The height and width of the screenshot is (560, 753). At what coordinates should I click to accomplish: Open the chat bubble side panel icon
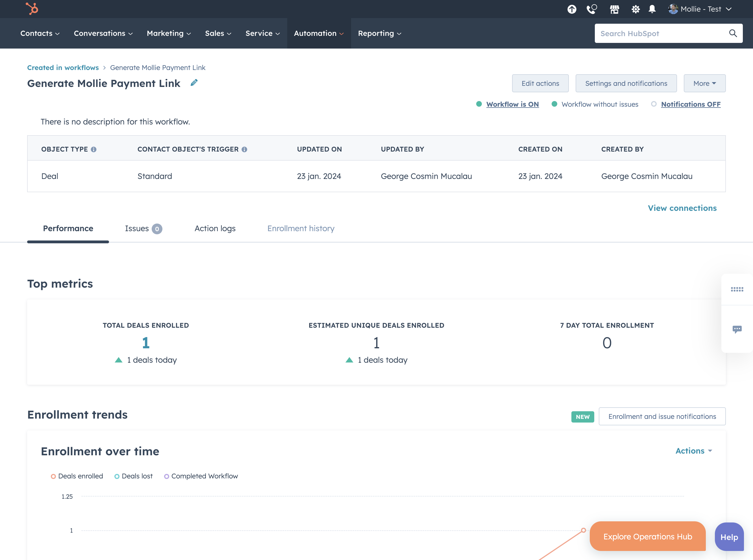[x=737, y=329]
